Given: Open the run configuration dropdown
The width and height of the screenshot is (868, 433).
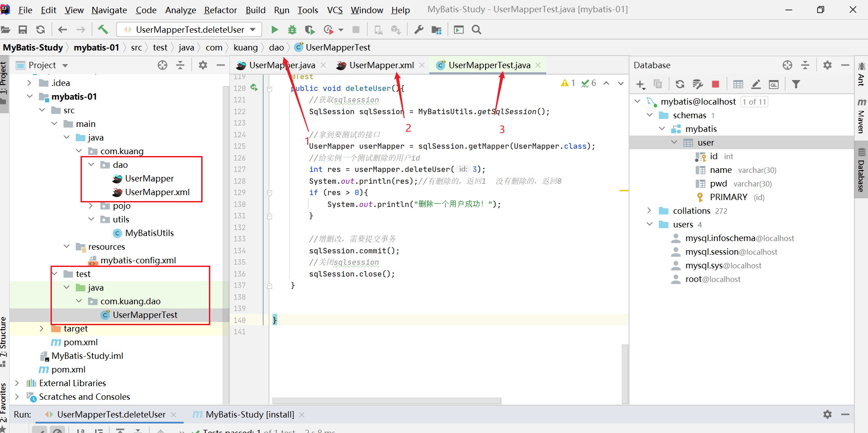Looking at the screenshot, I should [x=253, y=30].
